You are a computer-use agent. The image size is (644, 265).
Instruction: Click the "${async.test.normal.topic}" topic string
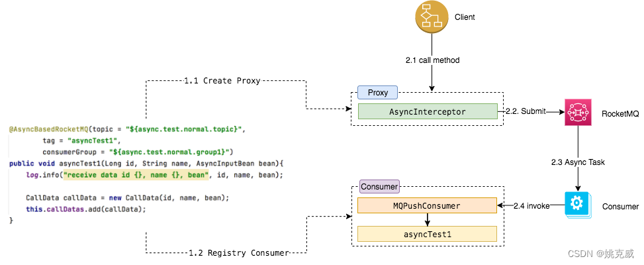(184, 129)
